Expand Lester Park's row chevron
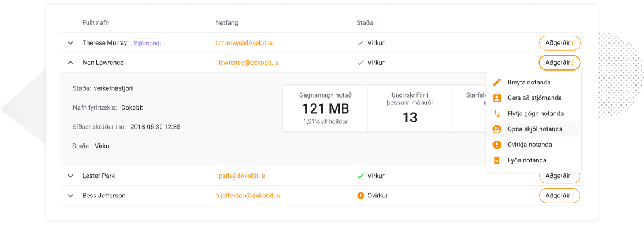 [x=70, y=176]
